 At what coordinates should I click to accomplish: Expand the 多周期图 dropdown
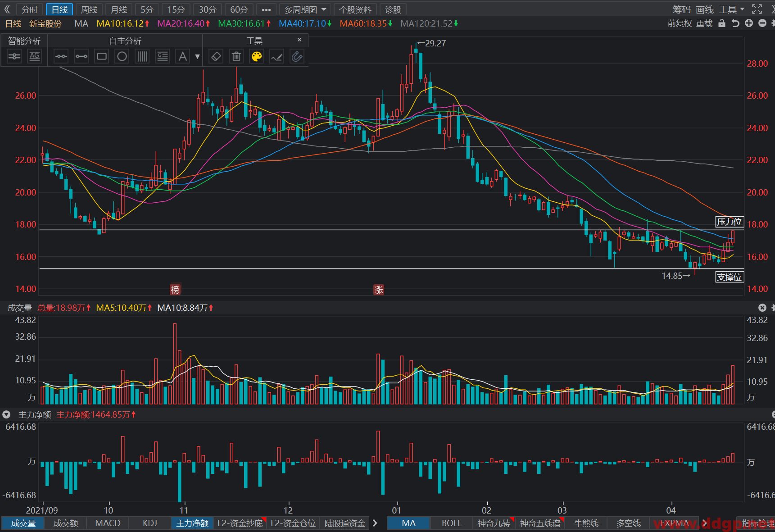[x=305, y=9]
